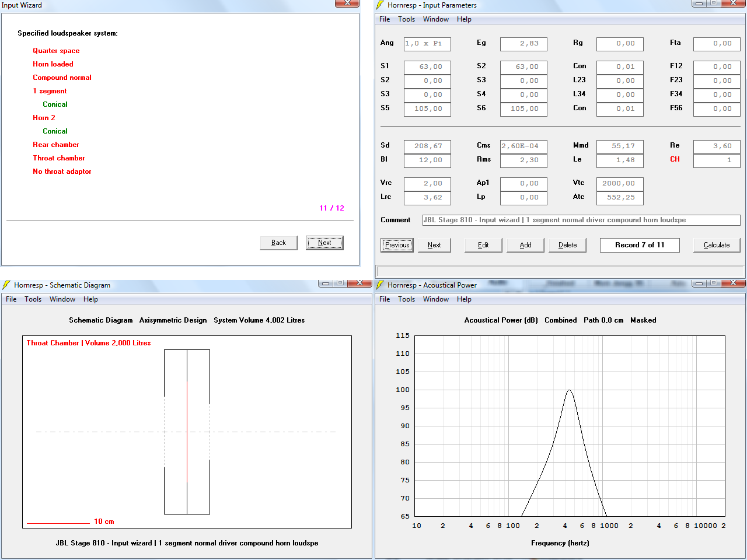Click the Calculate button
Screen dimensions: 747x560
point(717,245)
